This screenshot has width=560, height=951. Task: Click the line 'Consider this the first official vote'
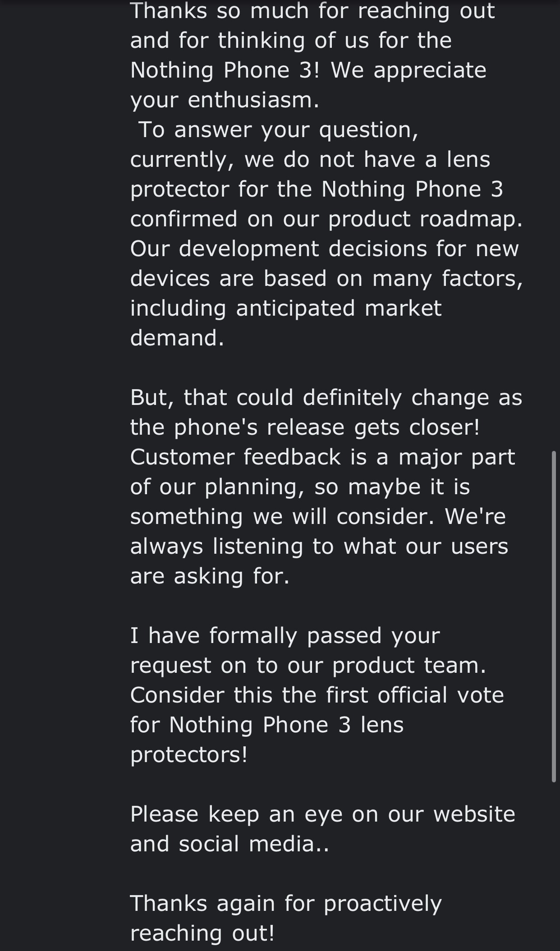click(x=317, y=695)
